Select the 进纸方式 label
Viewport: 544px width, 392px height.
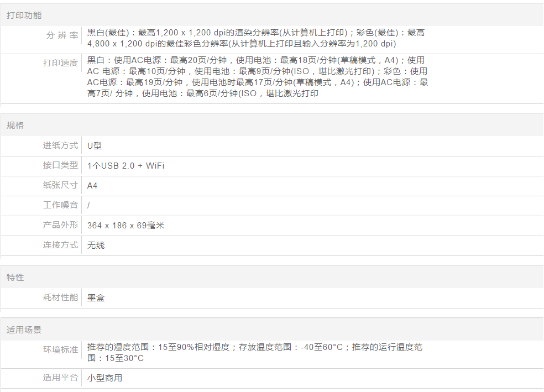(x=60, y=146)
